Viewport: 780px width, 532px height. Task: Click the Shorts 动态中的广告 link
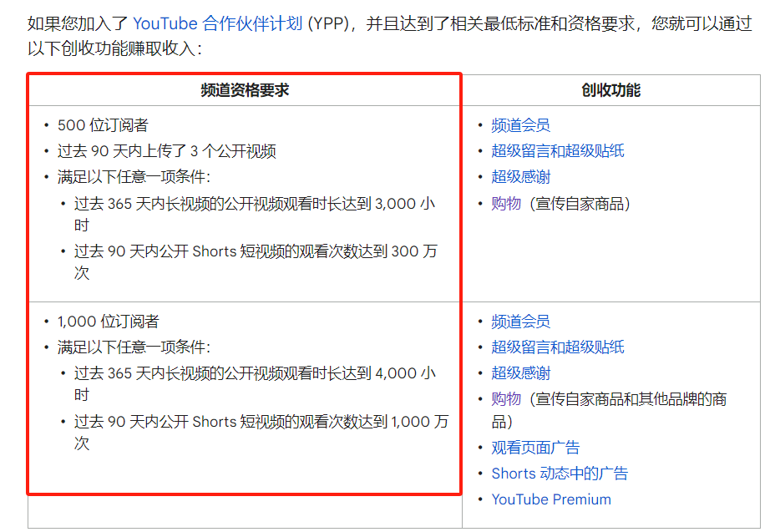click(560, 474)
